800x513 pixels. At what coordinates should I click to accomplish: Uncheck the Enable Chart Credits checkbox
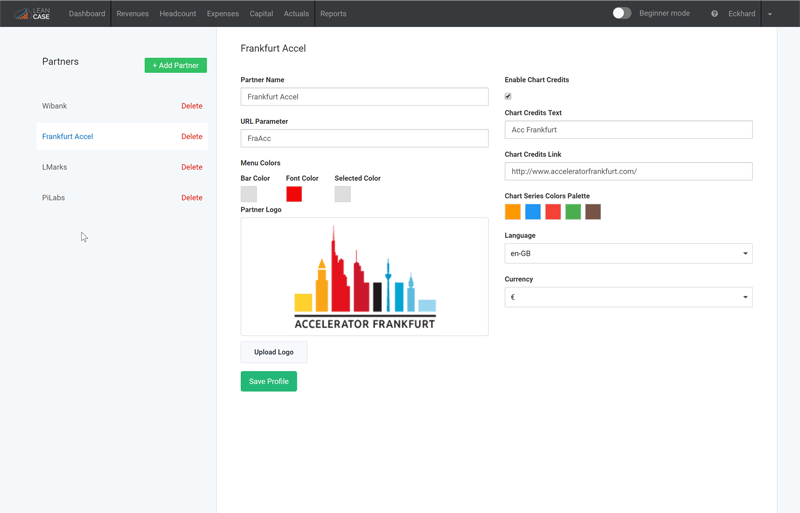(x=508, y=96)
